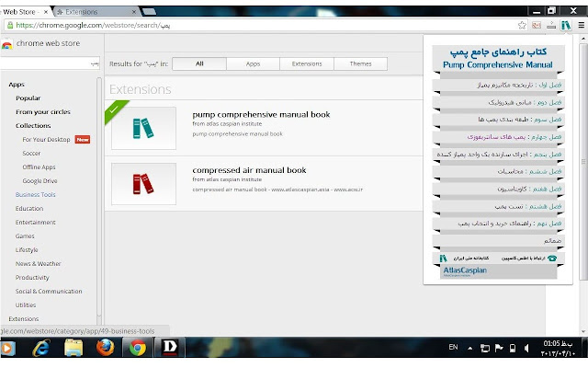Launch Firefox from the taskbar

106,347
